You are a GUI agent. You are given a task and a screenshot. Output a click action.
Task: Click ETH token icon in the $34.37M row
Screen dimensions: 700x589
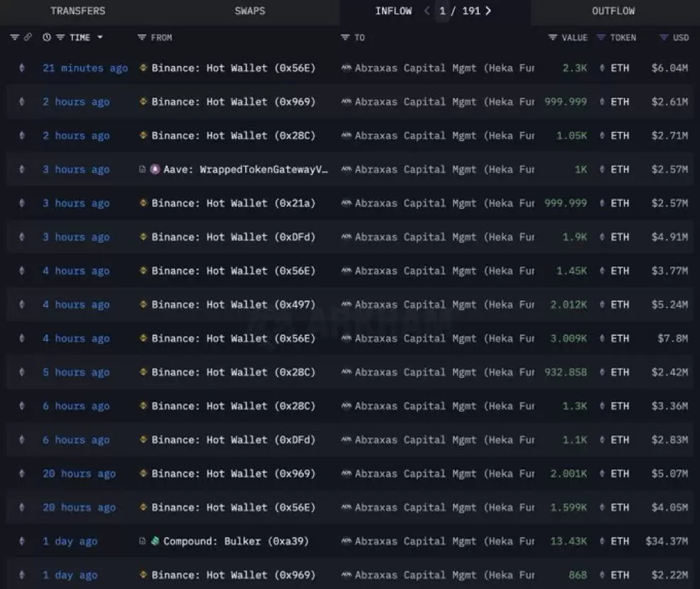(602, 542)
